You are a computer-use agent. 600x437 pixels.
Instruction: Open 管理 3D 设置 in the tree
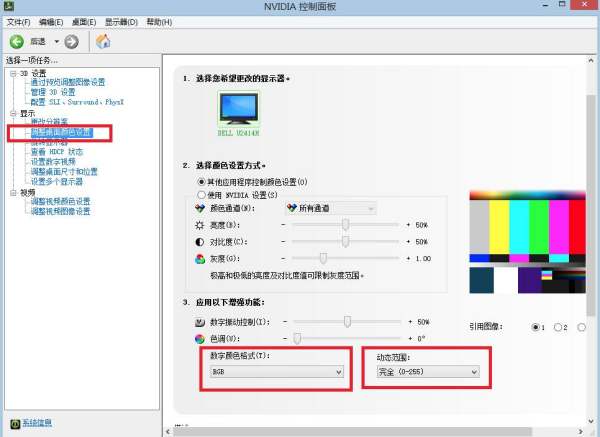(x=53, y=92)
